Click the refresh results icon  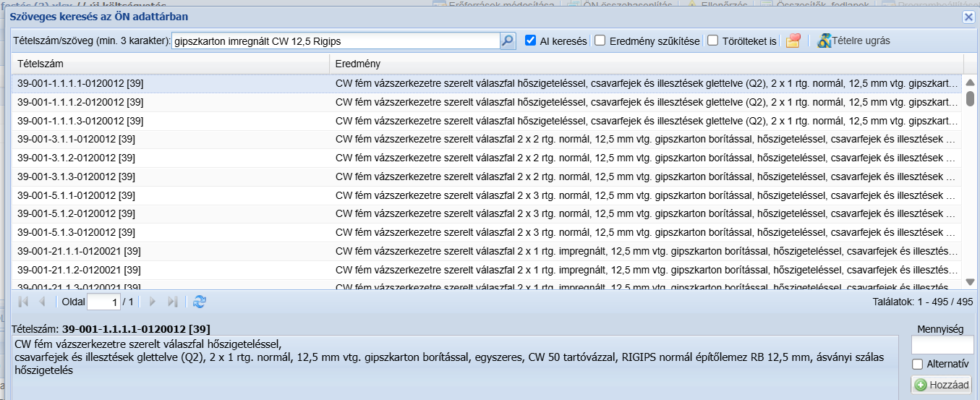[x=200, y=302]
